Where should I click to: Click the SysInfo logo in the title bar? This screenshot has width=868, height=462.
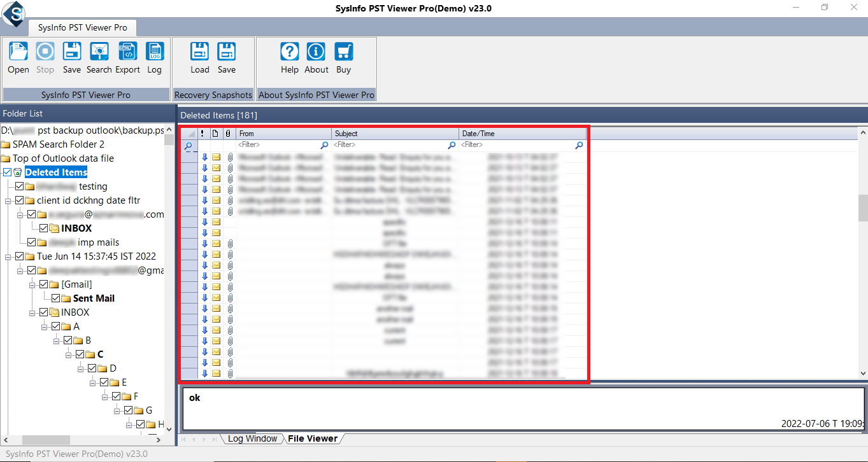click(x=13, y=13)
